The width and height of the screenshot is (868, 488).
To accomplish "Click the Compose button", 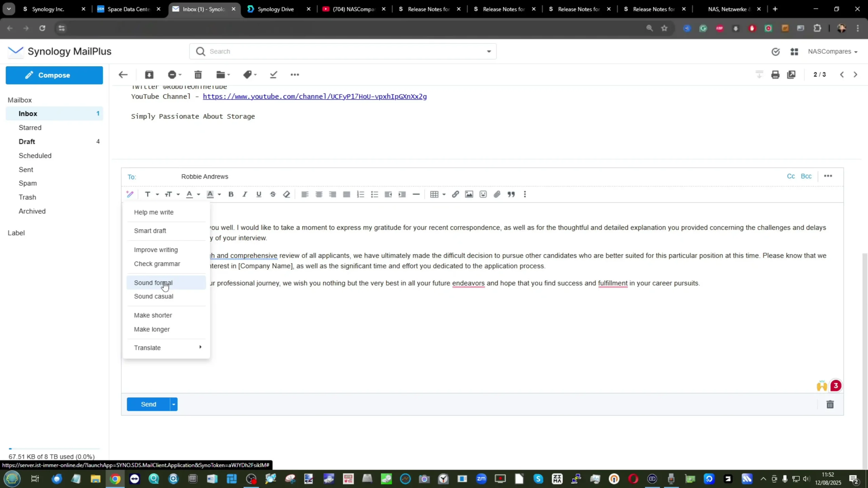I will [x=54, y=75].
